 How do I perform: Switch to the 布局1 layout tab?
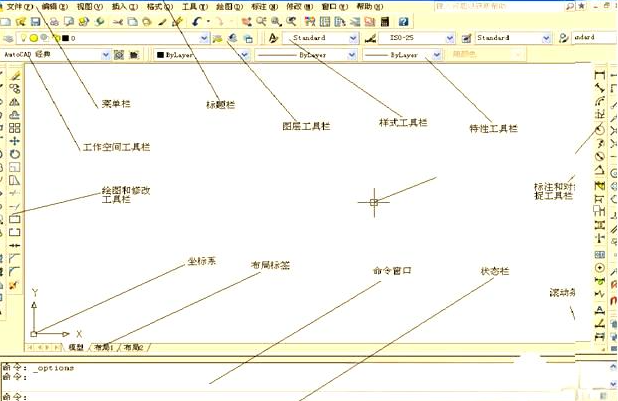click(104, 347)
